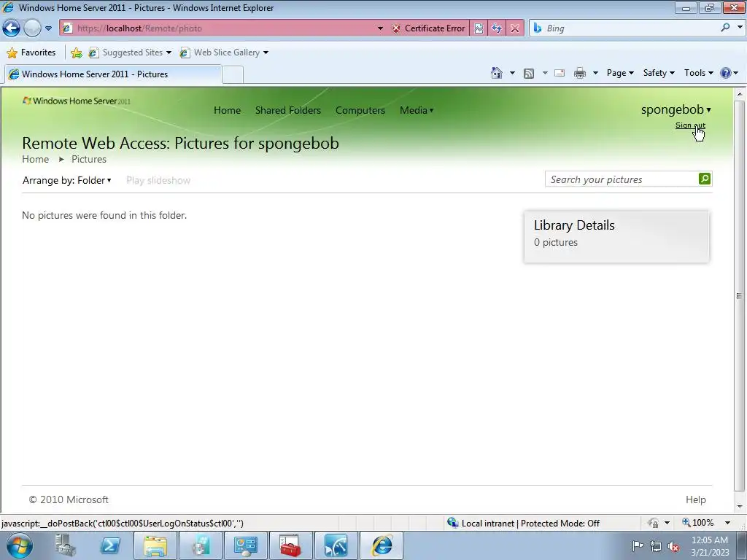Expand the spongebob user menu
Viewport: 747px width, 560px height.
coord(676,109)
